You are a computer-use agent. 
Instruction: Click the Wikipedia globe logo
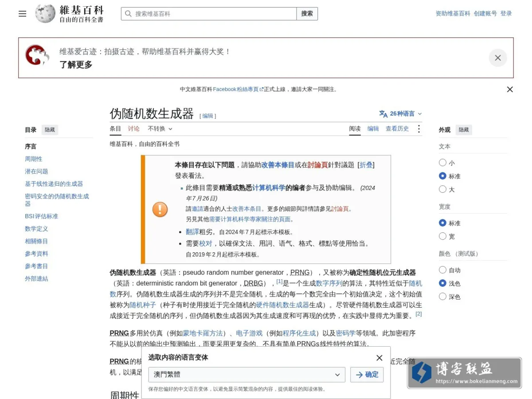pyautogui.click(x=45, y=14)
